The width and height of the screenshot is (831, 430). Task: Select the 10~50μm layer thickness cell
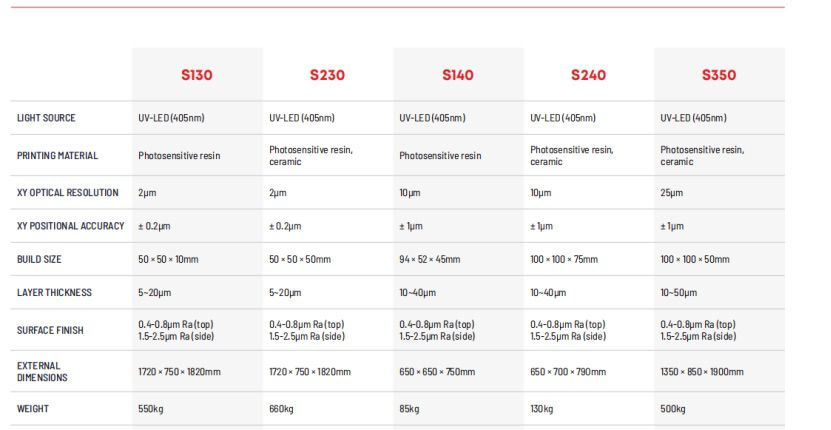coord(678,293)
